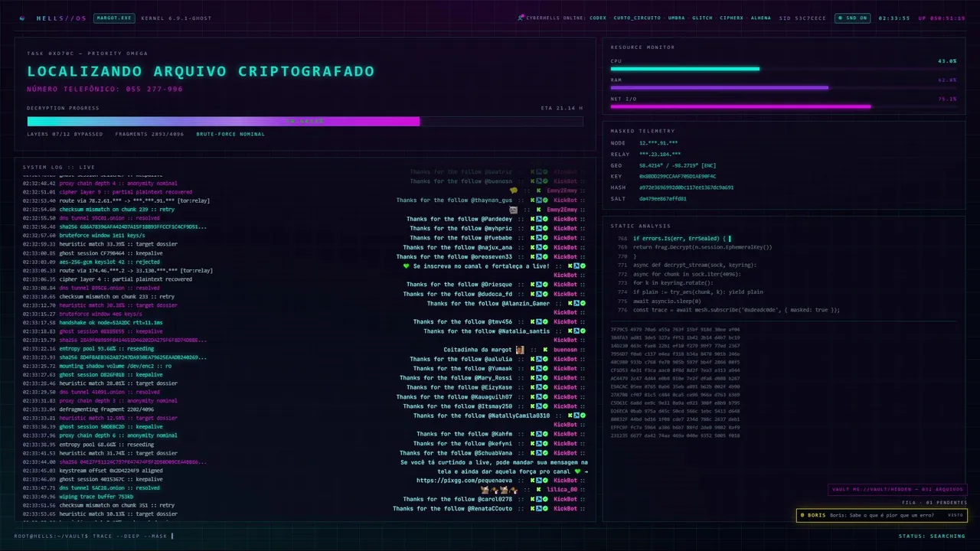Click the green heart before 'Se inscreva'
This screenshot has height=551, width=980.
pyautogui.click(x=407, y=266)
